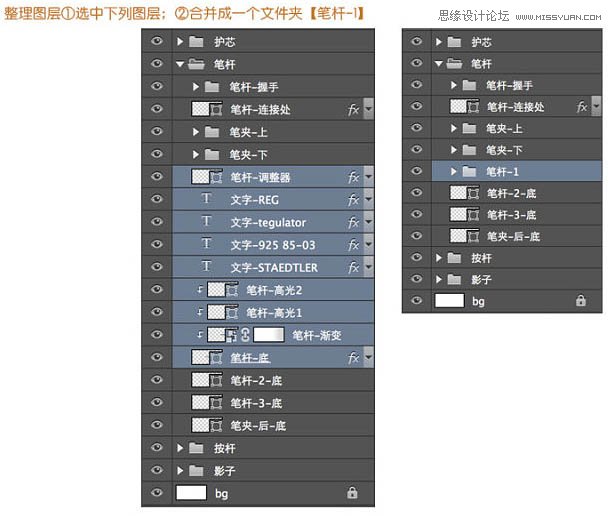Expand the 护芯 group in left panel
Viewport: 612px width, 516px height.
[180, 41]
